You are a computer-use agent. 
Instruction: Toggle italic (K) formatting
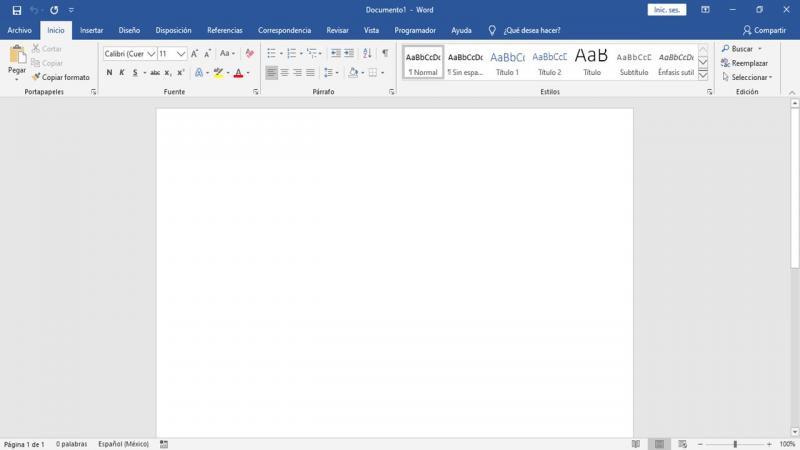(122, 73)
